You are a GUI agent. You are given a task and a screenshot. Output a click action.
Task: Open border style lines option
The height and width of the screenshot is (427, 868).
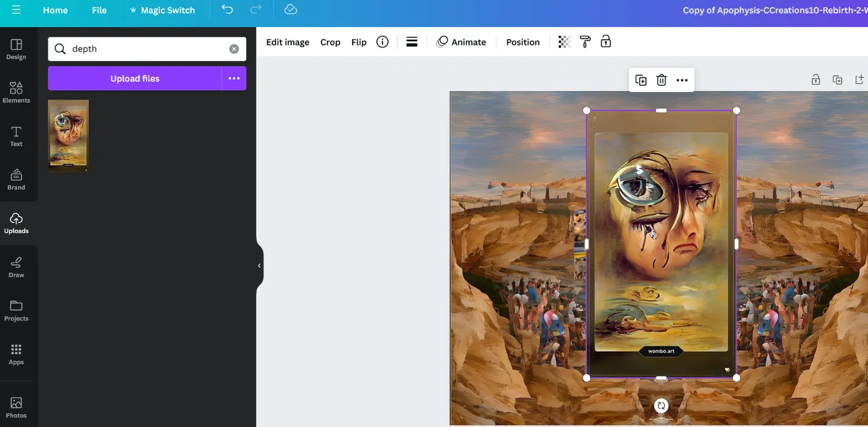[412, 42]
